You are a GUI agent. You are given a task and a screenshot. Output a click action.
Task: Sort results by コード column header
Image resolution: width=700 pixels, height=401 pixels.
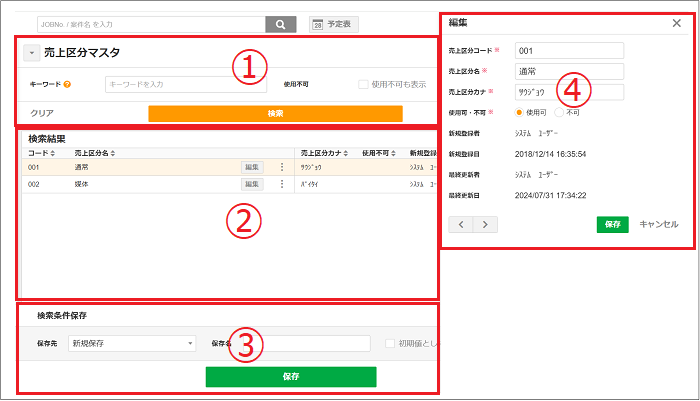point(40,152)
